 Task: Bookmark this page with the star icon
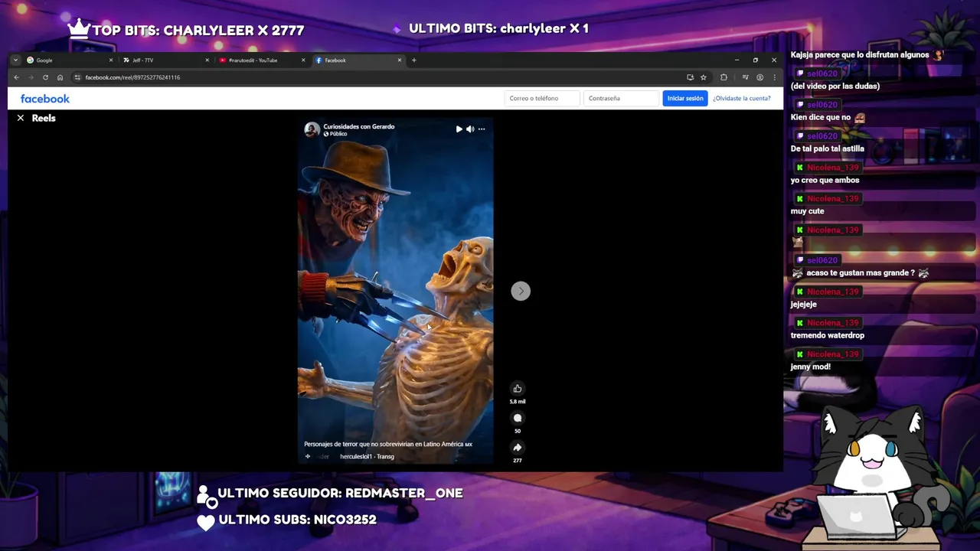pyautogui.click(x=704, y=77)
